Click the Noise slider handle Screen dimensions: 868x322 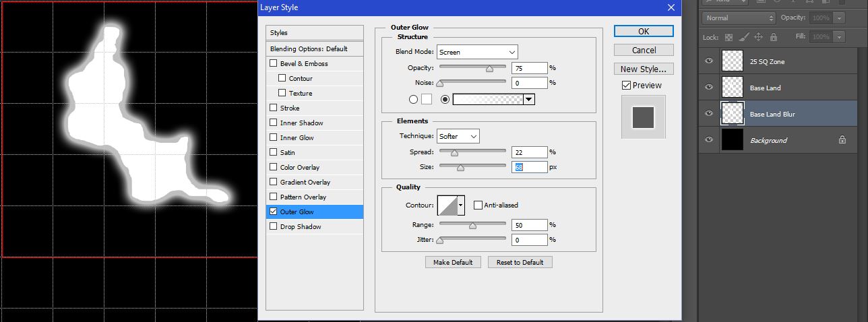440,83
